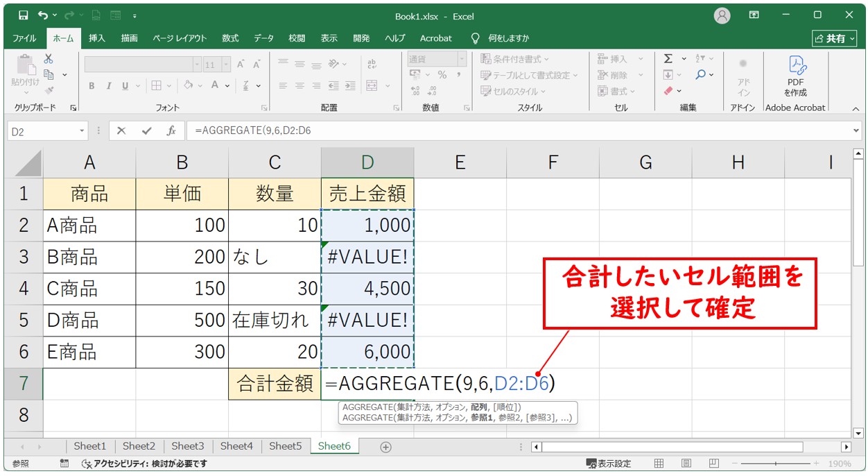Expand the formula bar with right chevron

857,130
